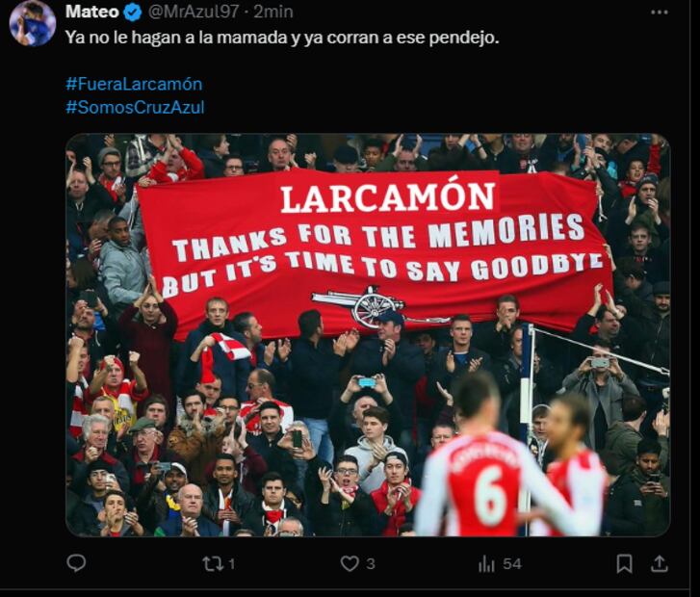Viewport: 700px width, 597px height.
Task: Open the Larcamón red banner photo
Action: (368, 334)
